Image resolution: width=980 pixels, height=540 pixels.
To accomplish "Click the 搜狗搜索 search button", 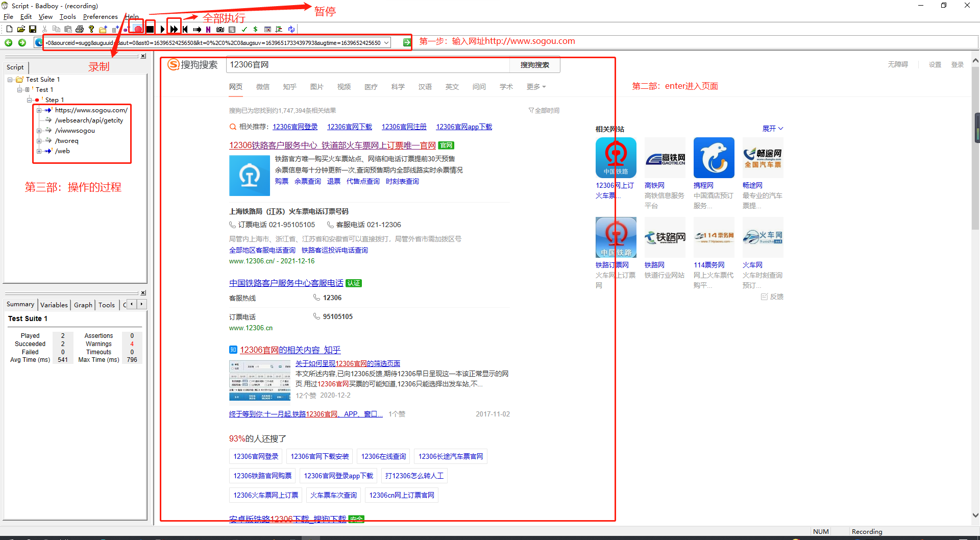I will coord(535,65).
